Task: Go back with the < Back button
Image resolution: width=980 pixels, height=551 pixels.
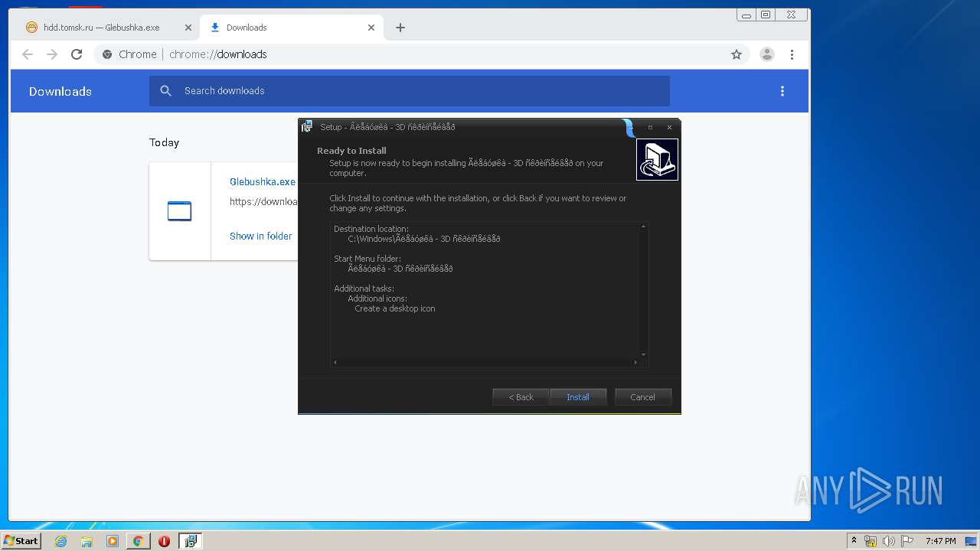Action: 521,397
